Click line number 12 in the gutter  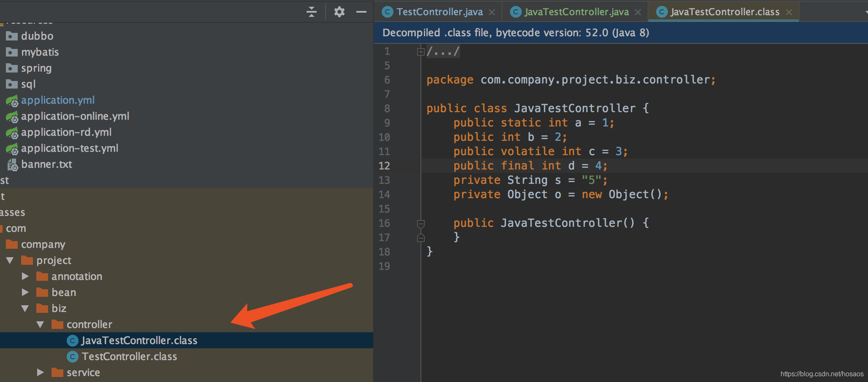(x=384, y=166)
